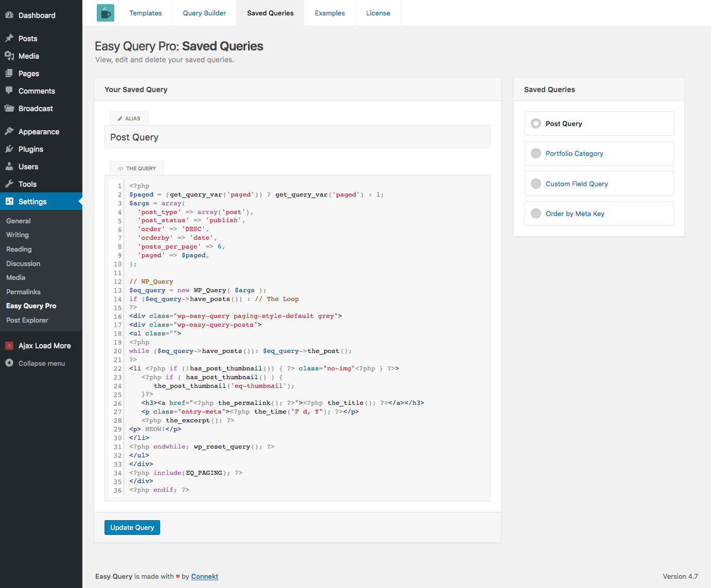Click the pencil icon beside ALIAS
The width and height of the screenshot is (711, 588).
click(120, 119)
